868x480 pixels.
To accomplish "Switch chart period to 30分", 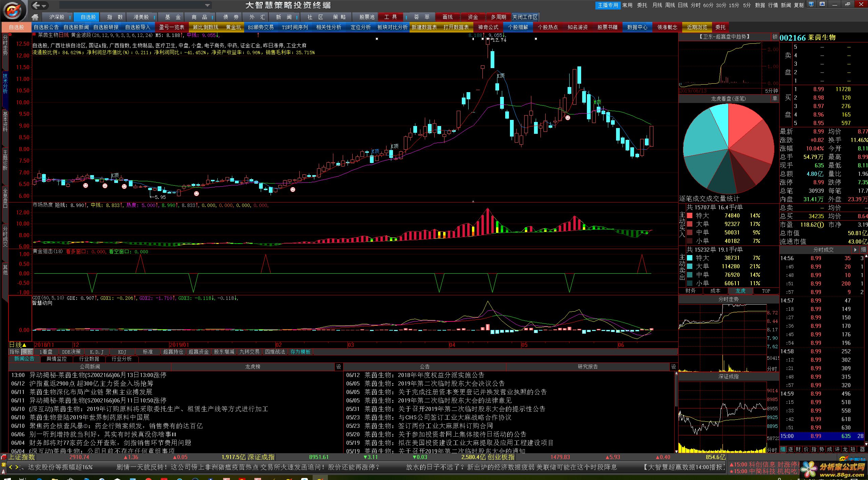I will pos(721,5).
